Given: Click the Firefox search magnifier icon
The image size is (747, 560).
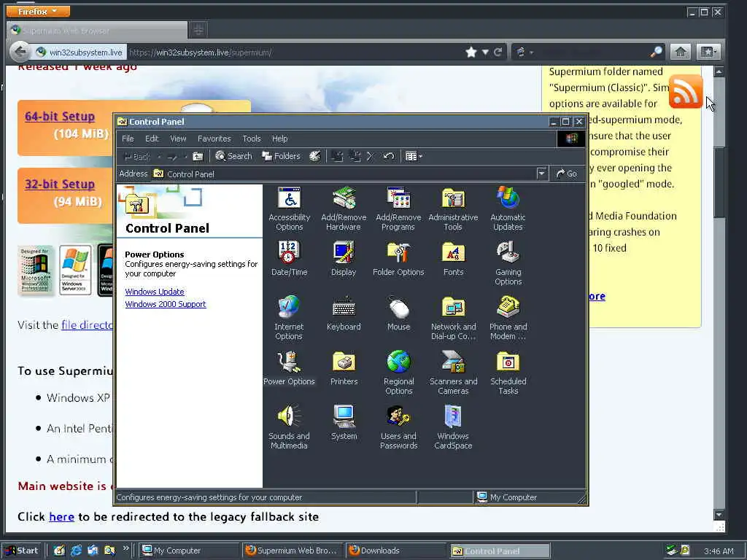Looking at the screenshot, I should click(657, 52).
